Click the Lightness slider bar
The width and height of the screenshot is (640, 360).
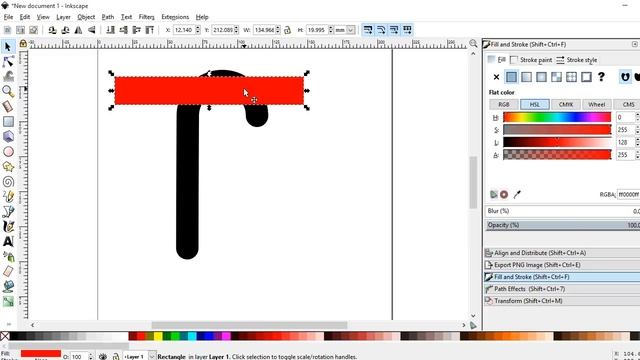pyautogui.click(x=557, y=142)
